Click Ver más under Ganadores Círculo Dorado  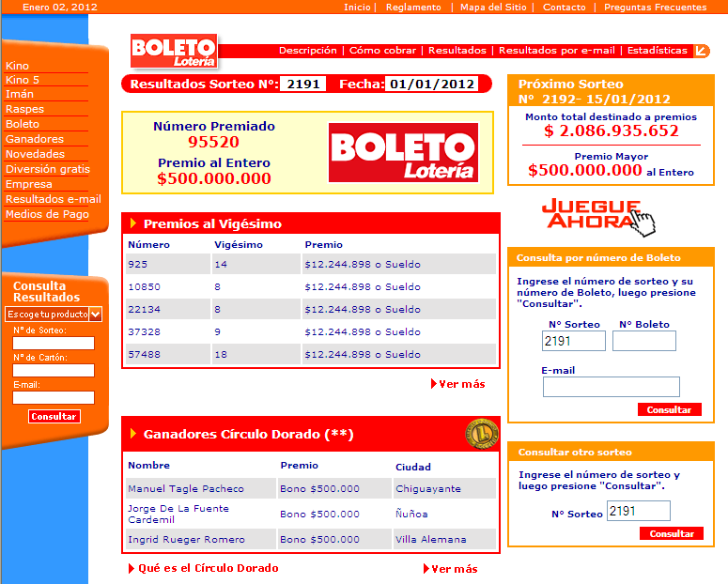pos(451,569)
